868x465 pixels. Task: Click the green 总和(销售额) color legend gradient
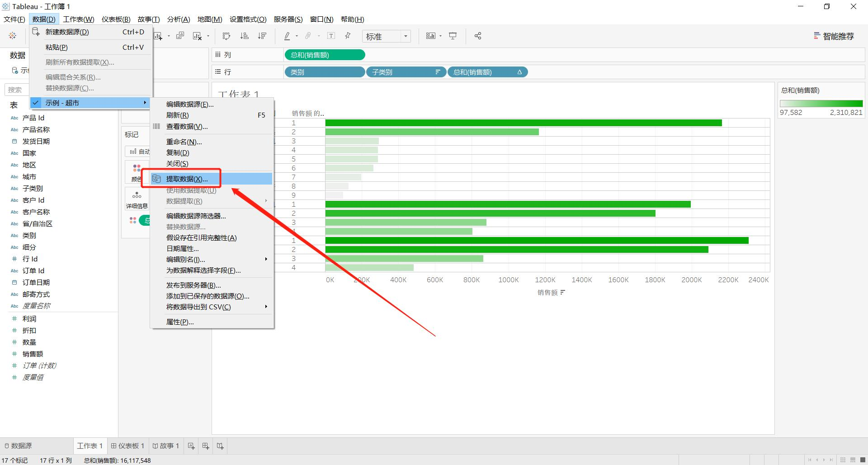pyautogui.click(x=821, y=104)
